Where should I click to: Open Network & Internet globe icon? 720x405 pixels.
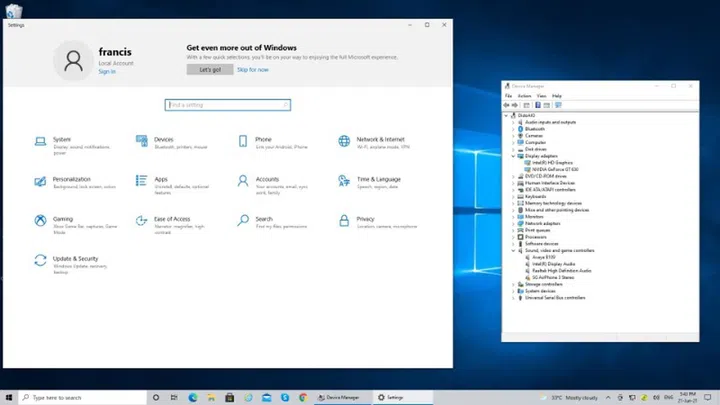(344, 141)
